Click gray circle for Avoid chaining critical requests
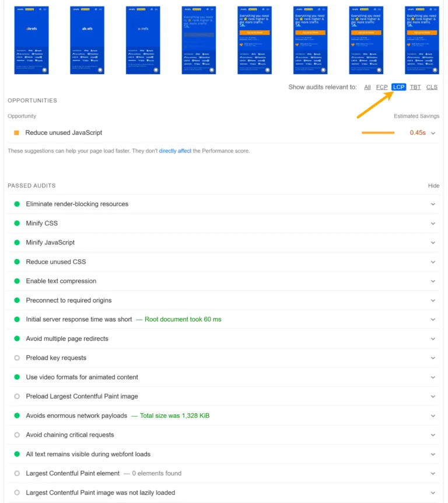The width and height of the screenshot is (448, 503). 17,435
